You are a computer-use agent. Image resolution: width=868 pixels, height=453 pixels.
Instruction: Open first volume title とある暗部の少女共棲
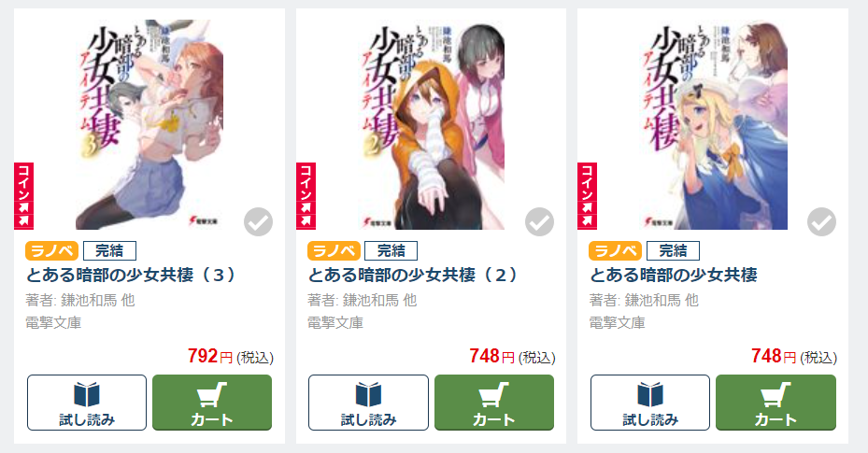pos(674,275)
